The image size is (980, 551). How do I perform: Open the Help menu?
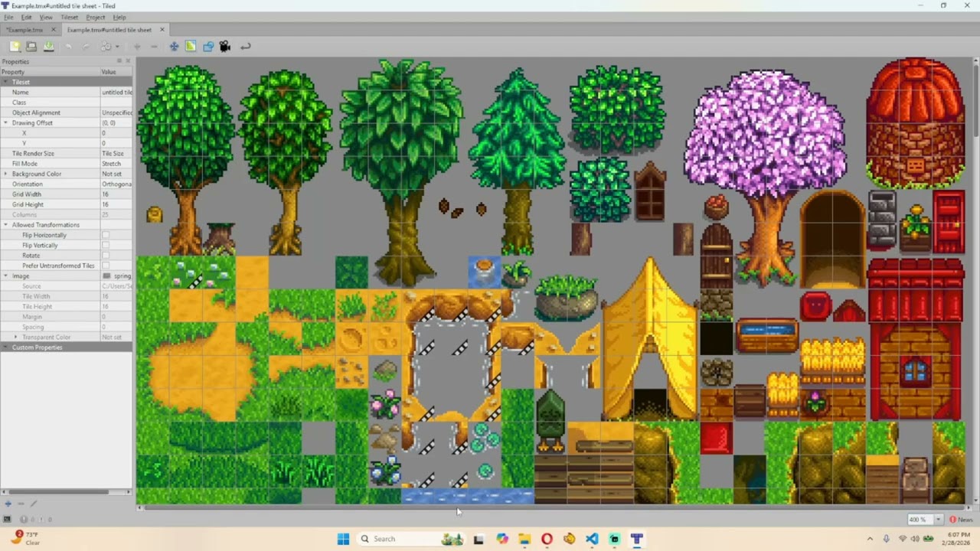click(119, 17)
